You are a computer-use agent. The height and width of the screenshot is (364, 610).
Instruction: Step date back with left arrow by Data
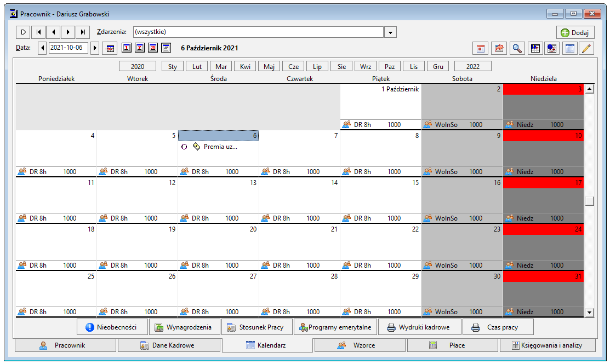(42, 48)
